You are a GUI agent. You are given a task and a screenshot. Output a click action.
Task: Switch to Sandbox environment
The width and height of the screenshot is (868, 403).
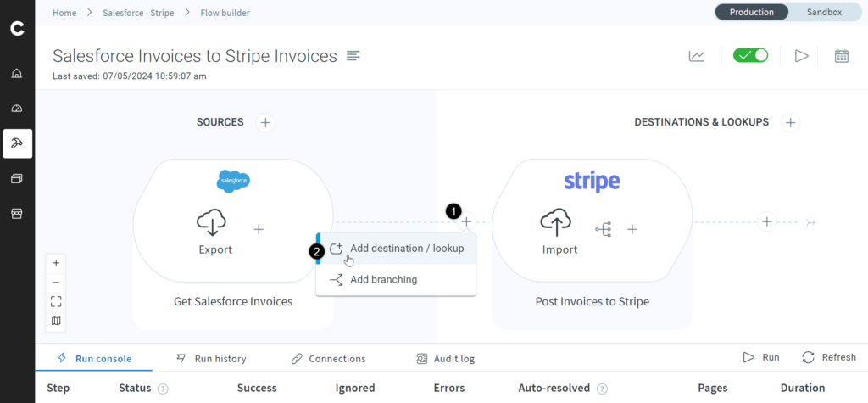pyautogui.click(x=824, y=12)
